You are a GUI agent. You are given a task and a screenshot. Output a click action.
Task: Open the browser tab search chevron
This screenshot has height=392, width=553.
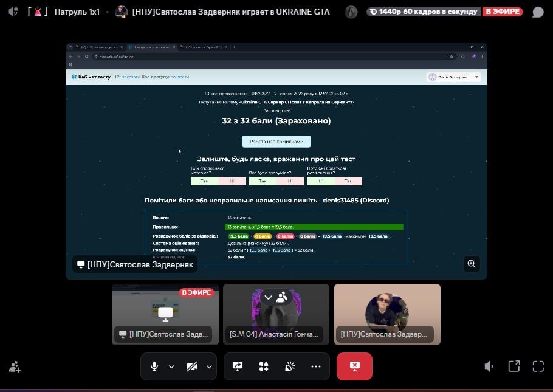click(70, 47)
